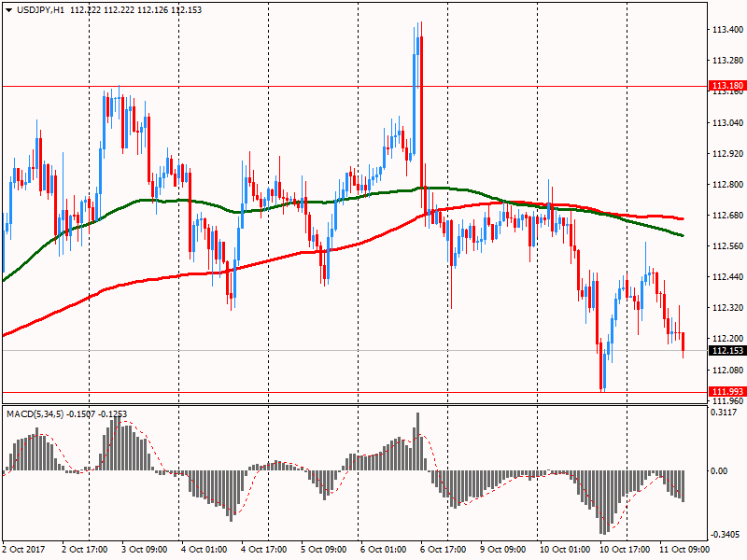Viewport: 747px width, 560px height.
Task: Click the 9 Oct 09:00 time label
Action: click(x=502, y=550)
